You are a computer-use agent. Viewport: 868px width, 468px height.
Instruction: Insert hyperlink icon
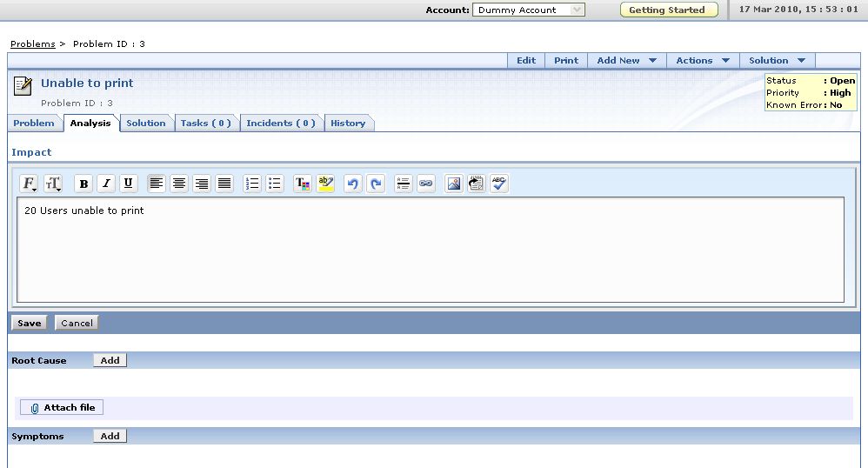tap(425, 184)
